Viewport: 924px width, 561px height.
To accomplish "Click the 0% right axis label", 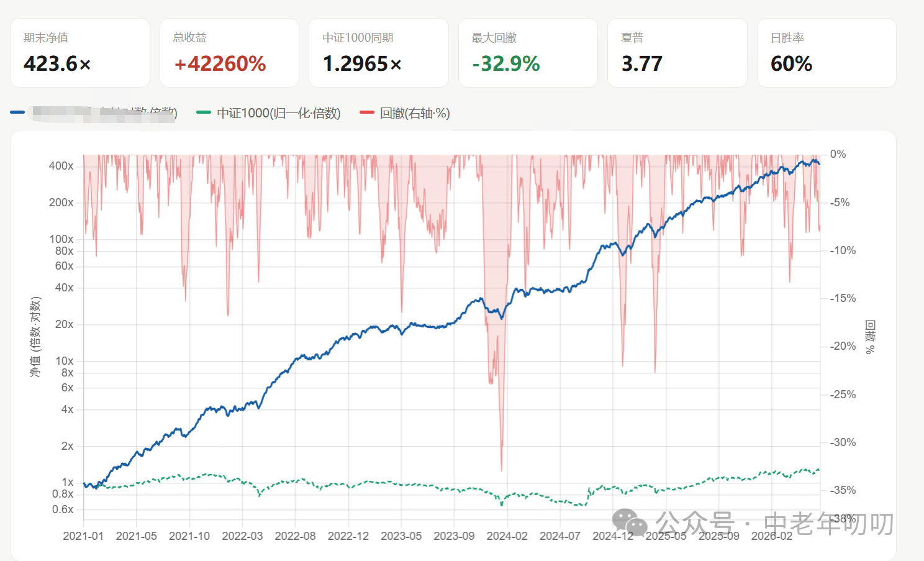I will [838, 154].
